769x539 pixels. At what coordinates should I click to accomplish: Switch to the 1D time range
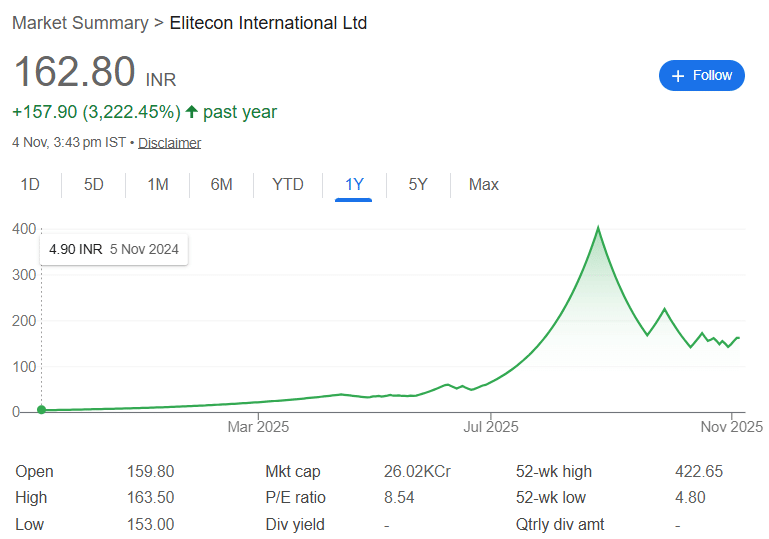(x=30, y=184)
